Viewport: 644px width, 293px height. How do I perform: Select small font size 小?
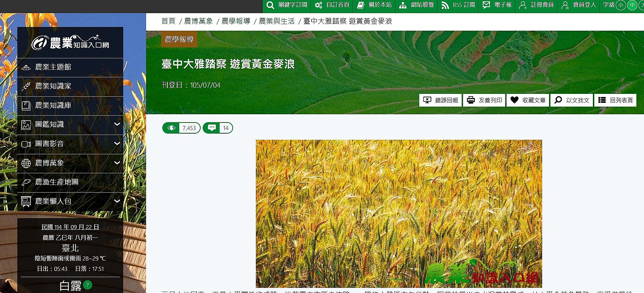(x=621, y=5)
